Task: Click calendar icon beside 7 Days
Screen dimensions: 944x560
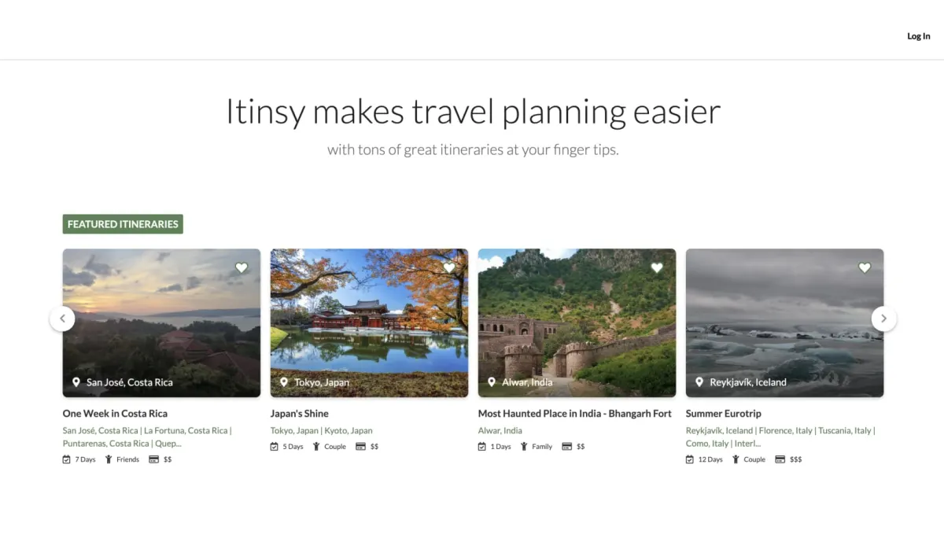Action: tap(67, 459)
